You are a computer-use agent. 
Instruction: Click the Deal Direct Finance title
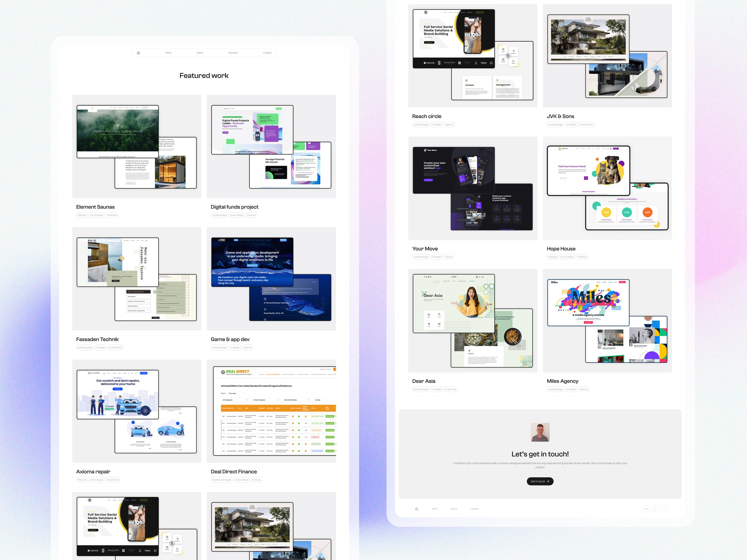tap(234, 472)
